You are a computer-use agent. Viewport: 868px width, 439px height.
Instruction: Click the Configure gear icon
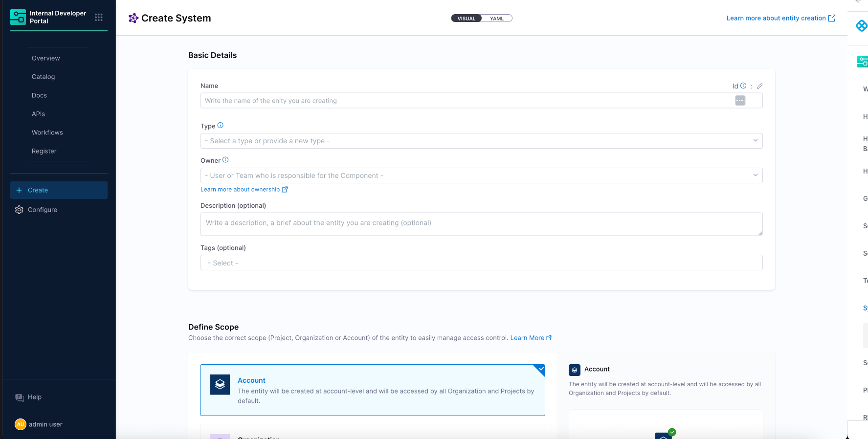[19, 210]
